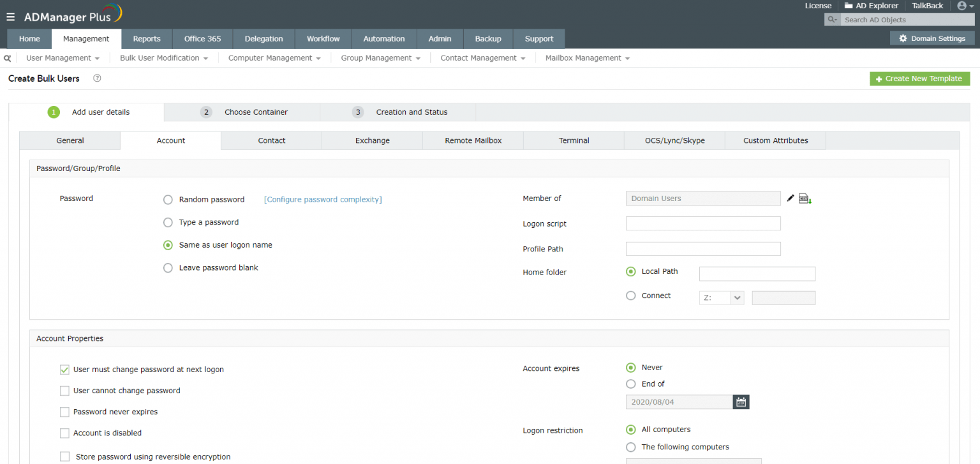Click step 1 circle Add user details
Image resolution: width=980 pixels, height=464 pixels.
point(54,112)
